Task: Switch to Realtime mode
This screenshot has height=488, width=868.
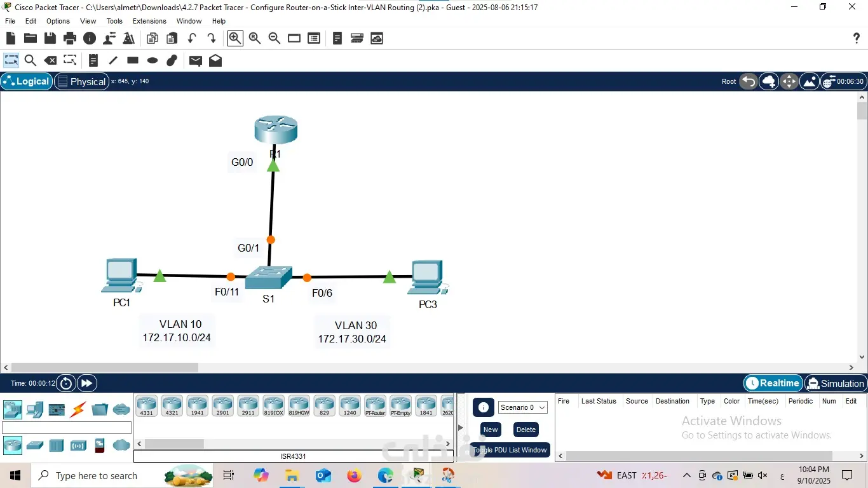Action: pos(773,383)
